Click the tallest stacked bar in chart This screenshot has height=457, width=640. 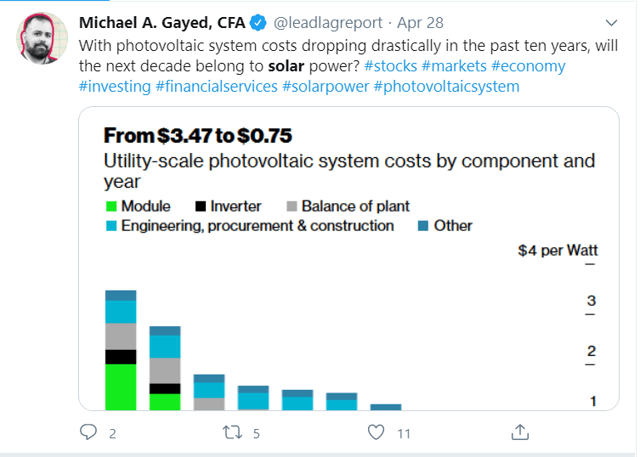pos(121,350)
